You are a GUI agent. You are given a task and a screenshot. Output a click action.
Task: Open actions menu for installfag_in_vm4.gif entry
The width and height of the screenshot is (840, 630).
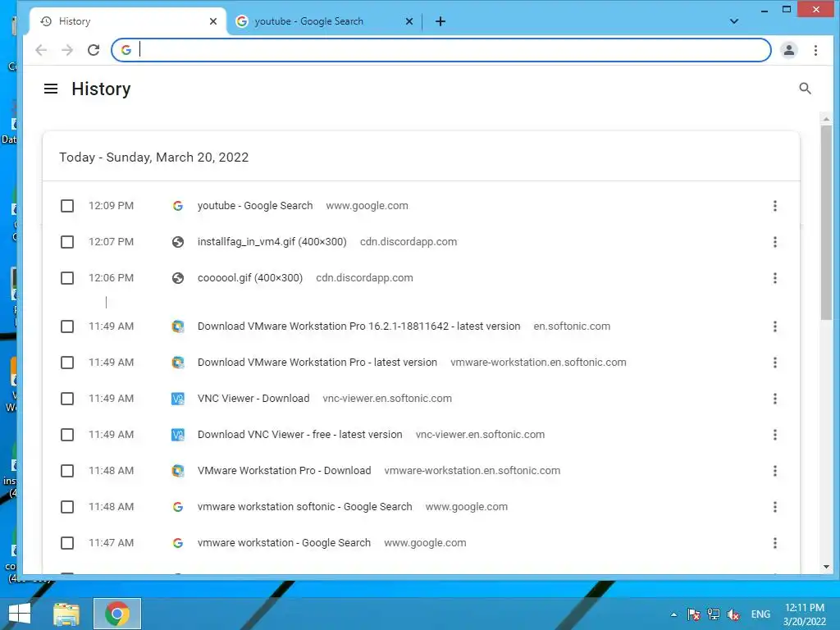(774, 242)
